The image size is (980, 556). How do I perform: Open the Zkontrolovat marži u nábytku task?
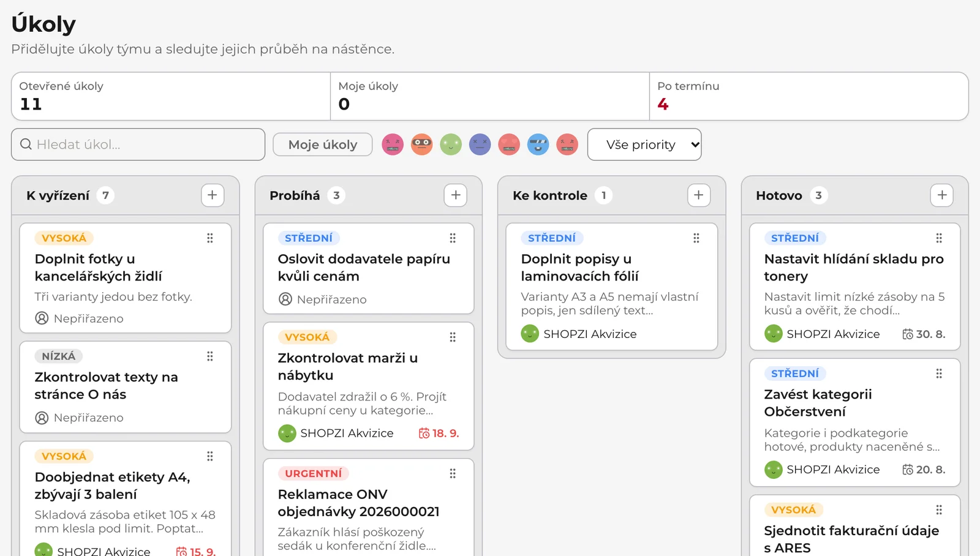click(x=369, y=386)
